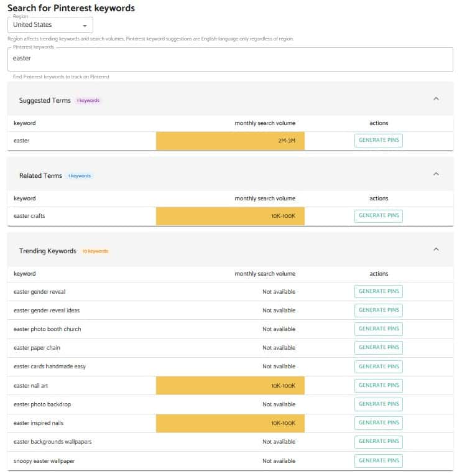The image size is (462, 476).
Task: Generate pins for the easter keyword
Action: pyautogui.click(x=378, y=140)
